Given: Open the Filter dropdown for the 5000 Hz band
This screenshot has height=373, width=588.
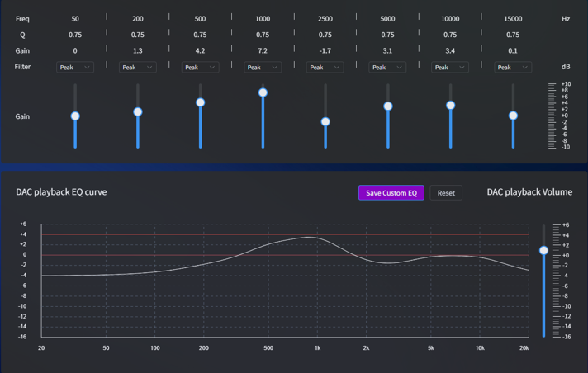Looking at the screenshot, I should point(387,68).
